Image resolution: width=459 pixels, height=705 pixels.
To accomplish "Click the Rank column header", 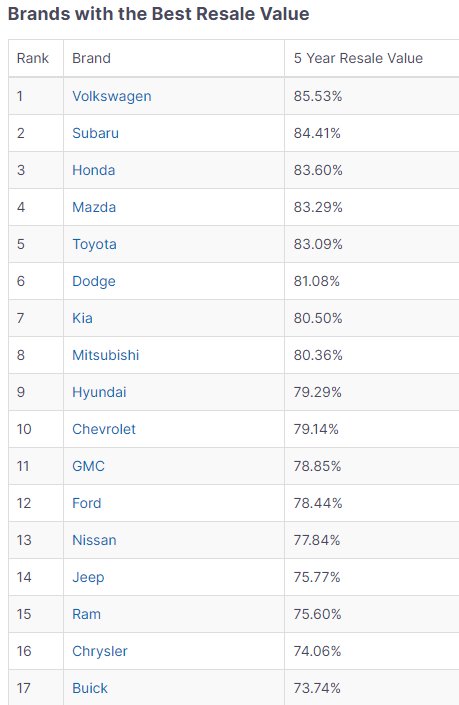I will click(32, 58).
